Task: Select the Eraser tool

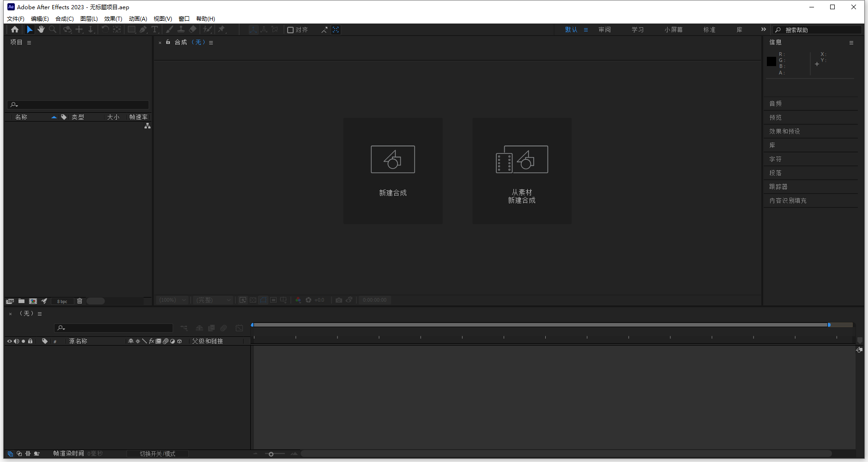Action: (193, 30)
